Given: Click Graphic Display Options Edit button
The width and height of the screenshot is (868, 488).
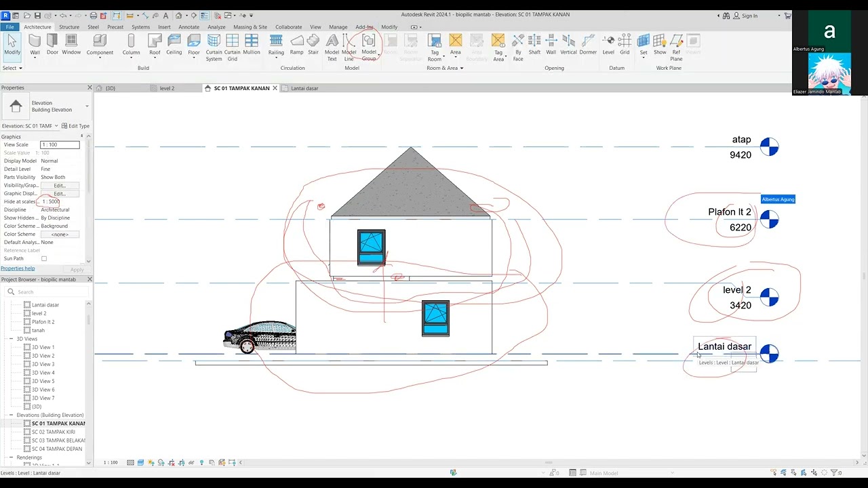Looking at the screenshot, I should pyautogui.click(x=60, y=194).
